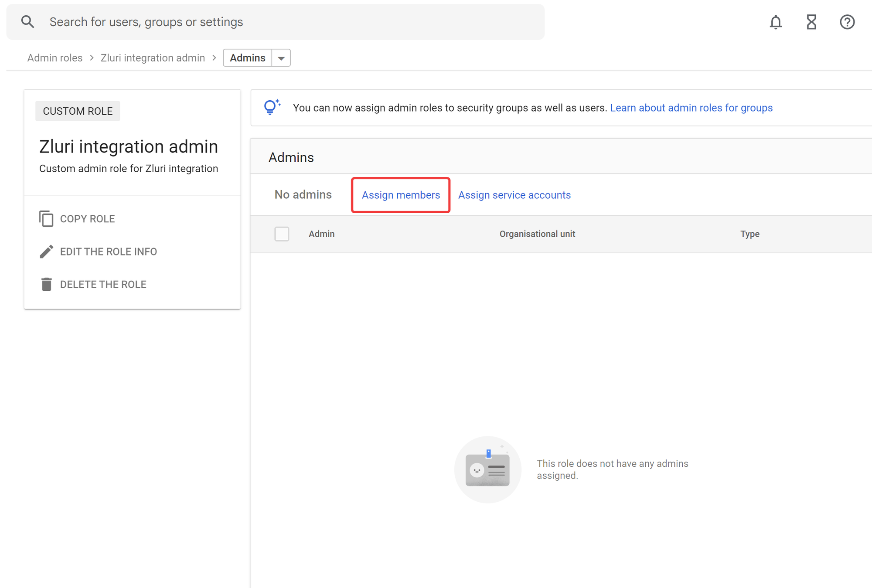Click the trash icon to delete role
Screen dimensions: 872x588
(x=46, y=284)
